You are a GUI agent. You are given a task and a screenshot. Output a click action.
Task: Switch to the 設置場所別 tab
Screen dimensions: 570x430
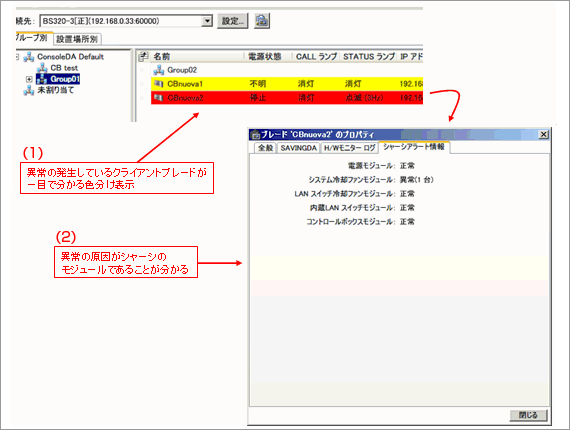pyautogui.click(x=77, y=39)
